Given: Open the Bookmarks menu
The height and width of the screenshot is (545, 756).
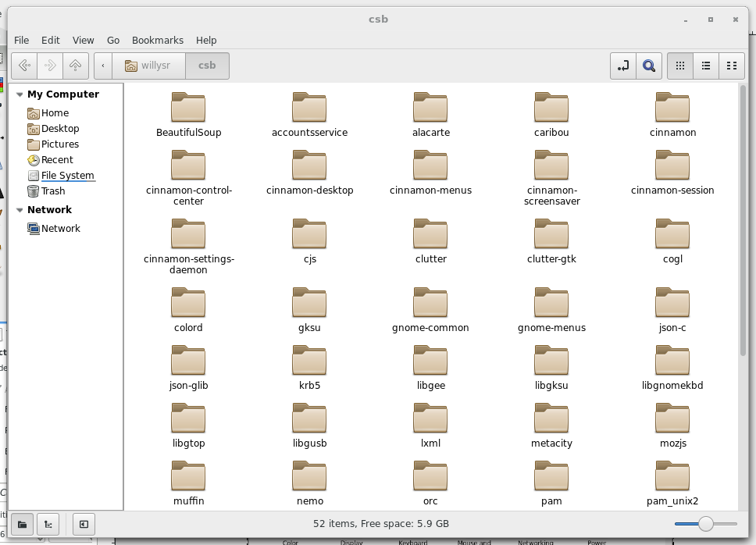Looking at the screenshot, I should (x=158, y=40).
